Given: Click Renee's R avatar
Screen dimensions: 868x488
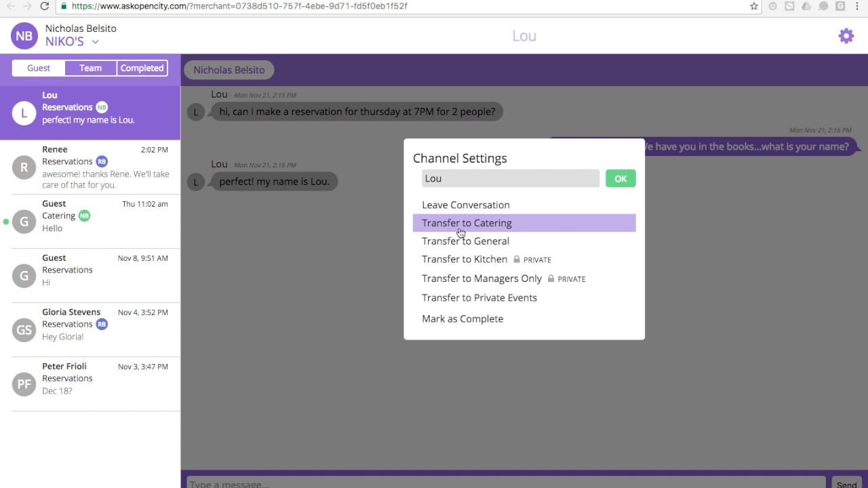Looking at the screenshot, I should click(x=24, y=167).
